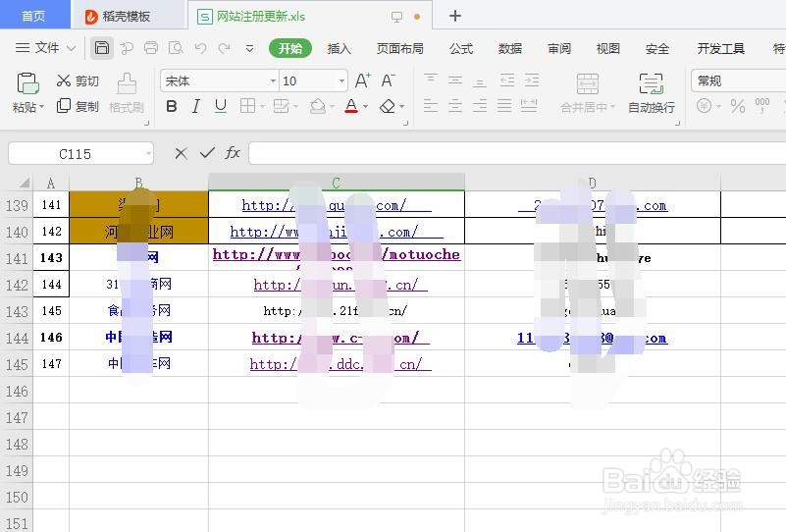The height and width of the screenshot is (532, 786).
Task: Click the Clear eraser icon
Action: pos(388,106)
